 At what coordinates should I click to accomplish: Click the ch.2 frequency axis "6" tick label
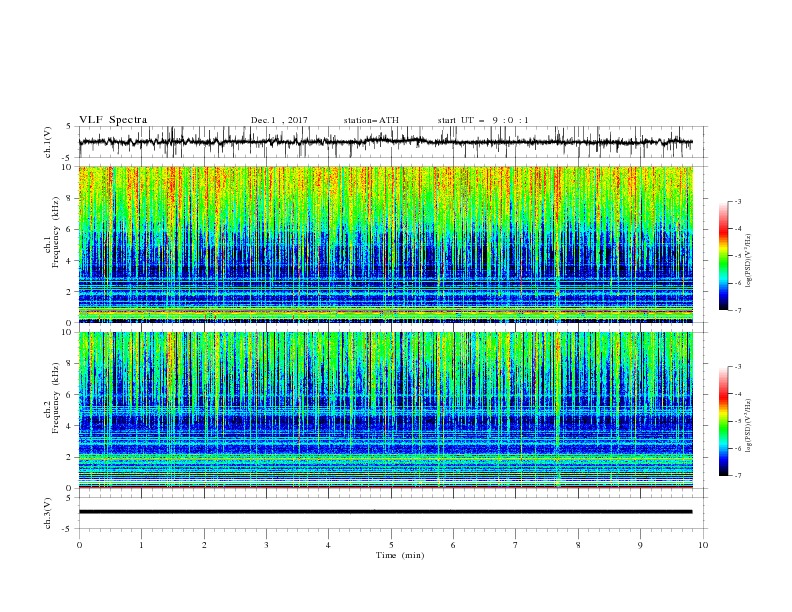pyautogui.click(x=71, y=395)
